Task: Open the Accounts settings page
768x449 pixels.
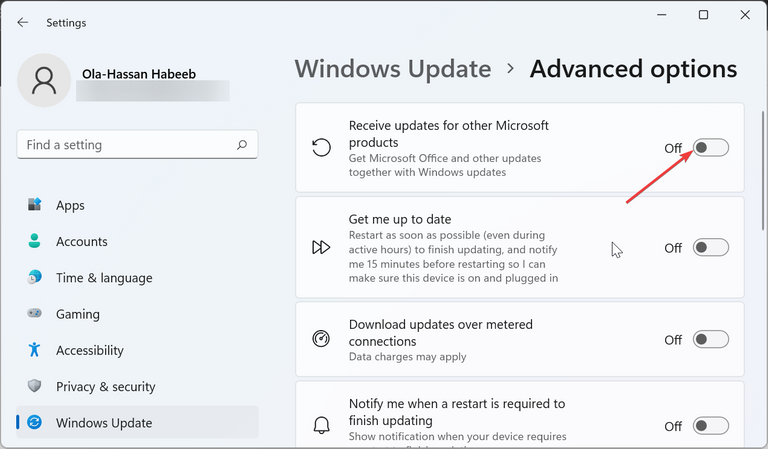Action: tap(137, 241)
